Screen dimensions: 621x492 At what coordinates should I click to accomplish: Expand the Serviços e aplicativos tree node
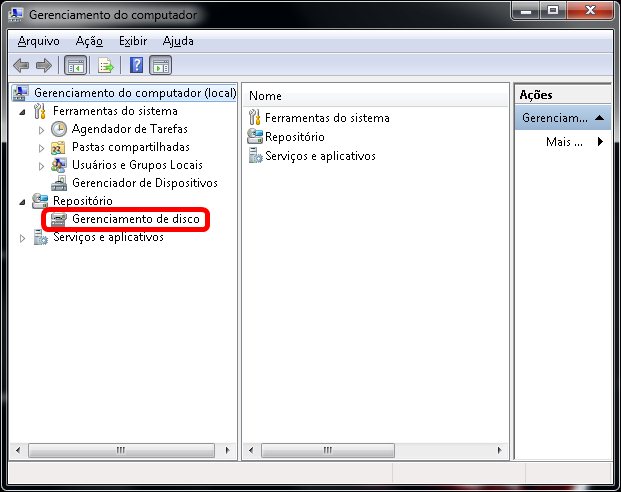(23, 238)
